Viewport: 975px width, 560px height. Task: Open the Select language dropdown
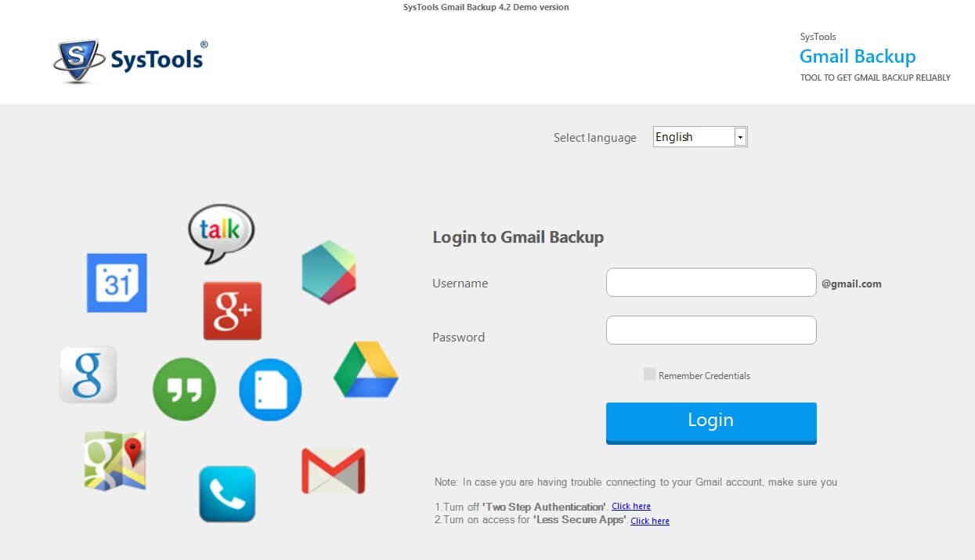pos(700,137)
